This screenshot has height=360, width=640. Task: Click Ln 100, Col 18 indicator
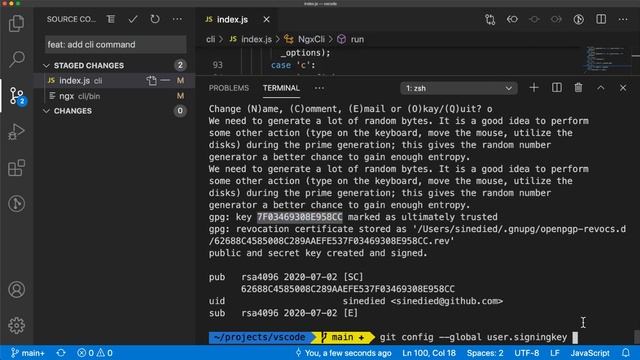tap(429, 353)
